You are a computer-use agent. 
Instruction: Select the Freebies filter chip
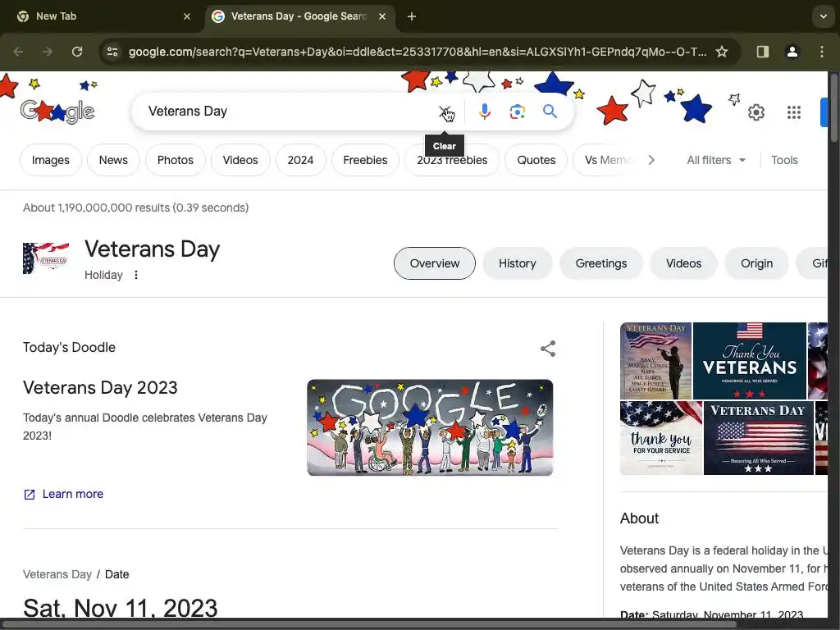click(365, 160)
